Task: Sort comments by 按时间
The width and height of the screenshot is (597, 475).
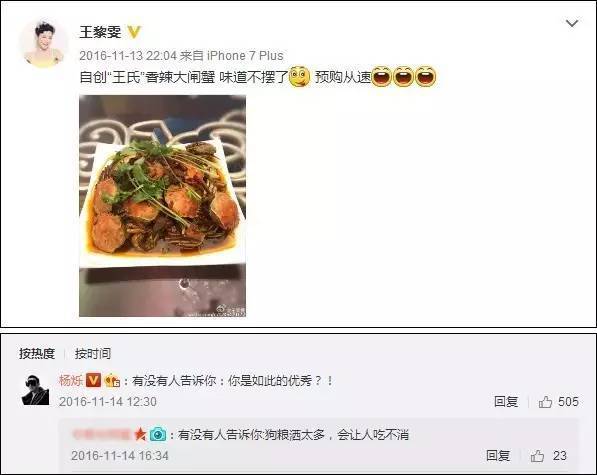Action: 93,354
